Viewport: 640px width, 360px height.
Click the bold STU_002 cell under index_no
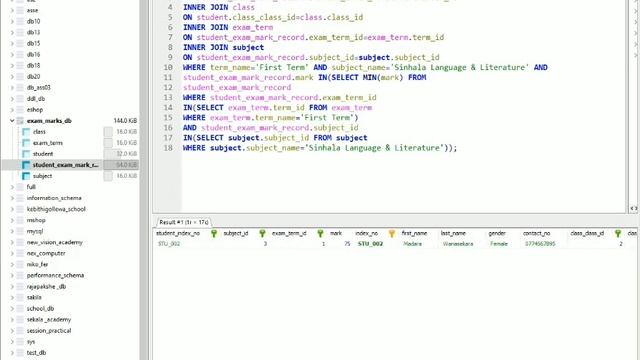click(x=370, y=244)
